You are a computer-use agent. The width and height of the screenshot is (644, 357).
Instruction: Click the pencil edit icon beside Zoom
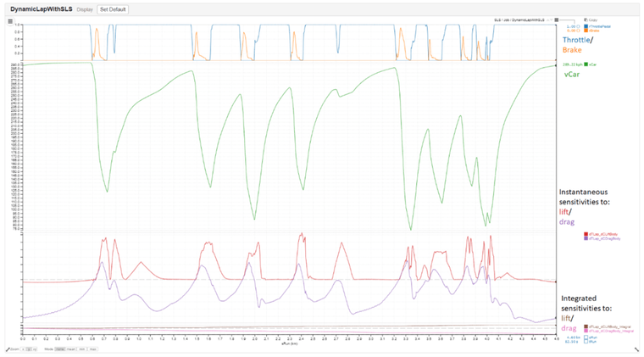coord(8,349)
